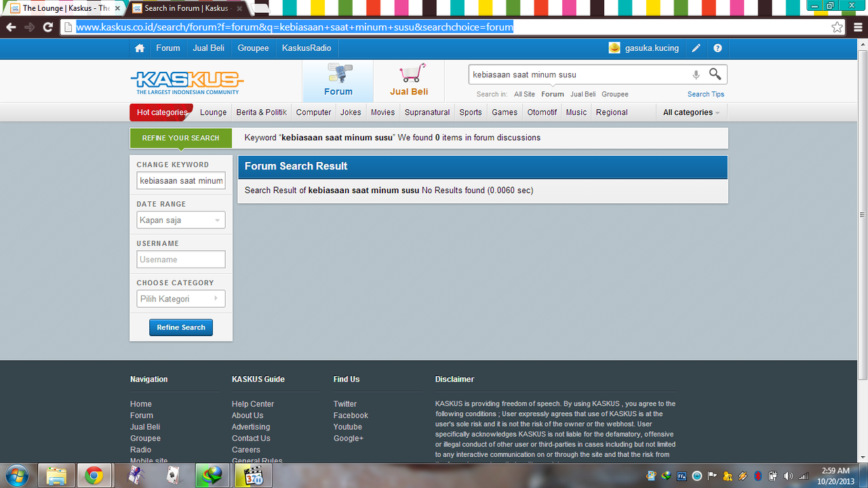This screenshot has width=868, height=488.
Task: Open the Media Player Classic taskbar icon
Action: click(253, 476)
